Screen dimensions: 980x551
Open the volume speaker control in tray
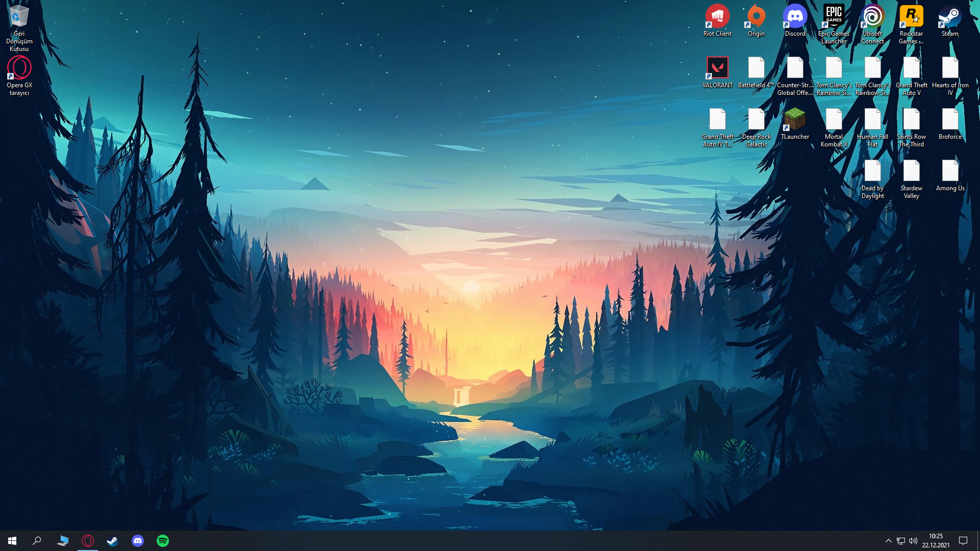[x=913, y=541]
